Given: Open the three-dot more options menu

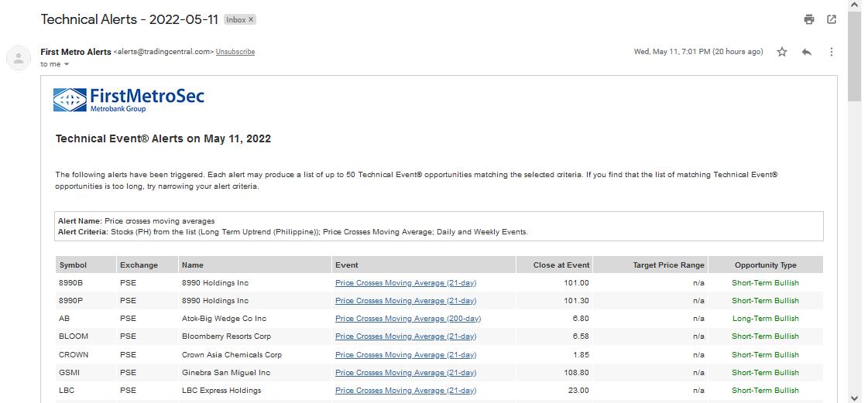Looking at the screenshot, I should tap(831, 52).
